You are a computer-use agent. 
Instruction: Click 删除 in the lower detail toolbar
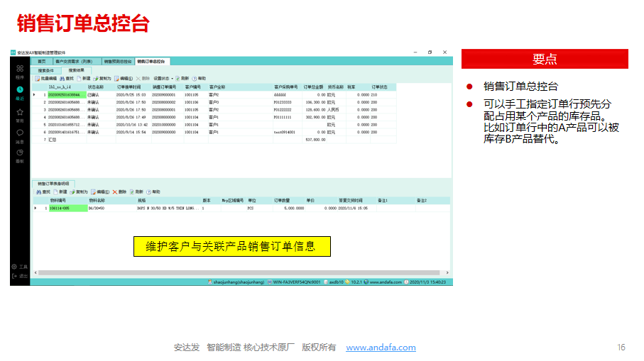(x=120, y=191)
